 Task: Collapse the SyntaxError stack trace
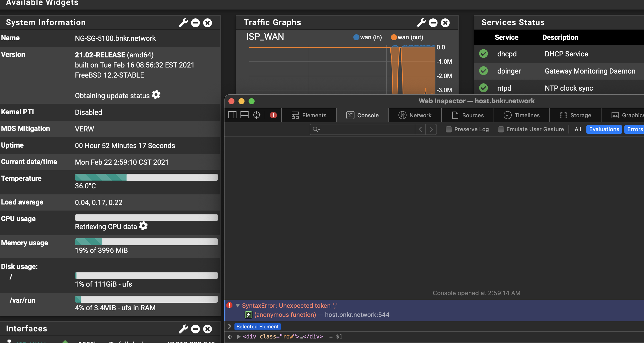[x=237, y=305]
